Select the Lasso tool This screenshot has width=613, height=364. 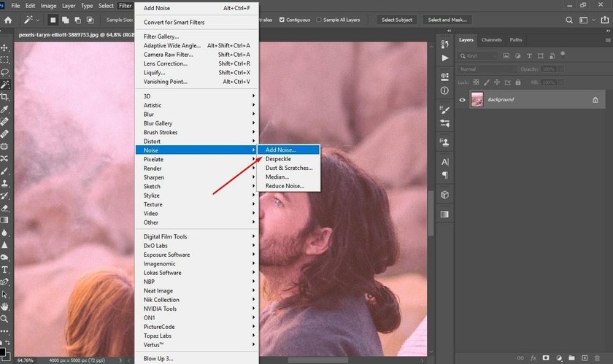[x=4, y=72]
